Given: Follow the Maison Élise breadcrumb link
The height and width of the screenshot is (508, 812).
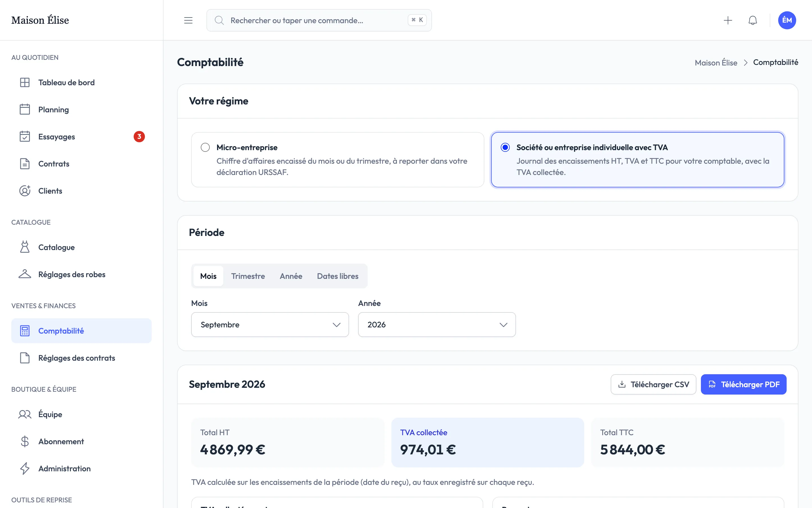Looking at the screenshot, I should click(716, 62).
